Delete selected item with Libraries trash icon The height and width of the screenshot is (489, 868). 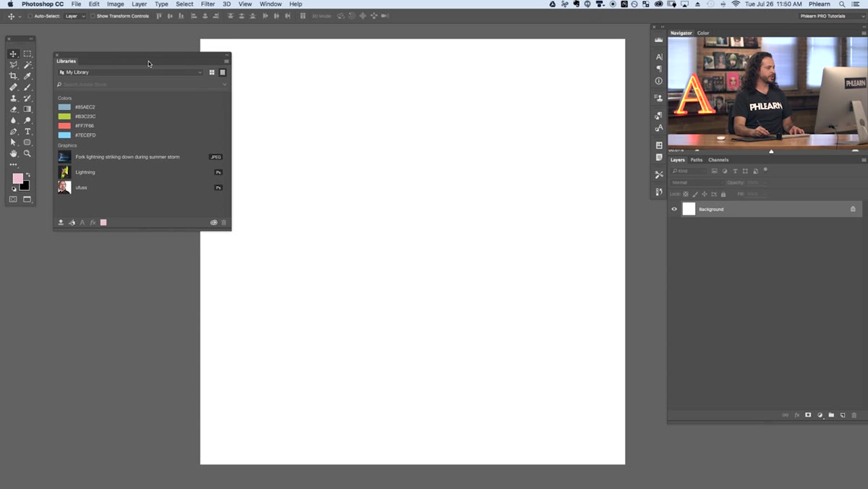click(x=224, y=223)
